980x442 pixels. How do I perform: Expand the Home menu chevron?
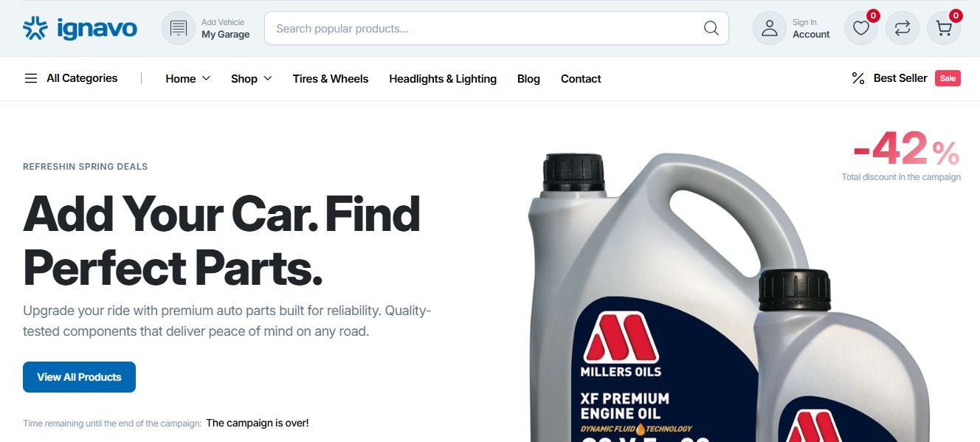click(x=206, y=78)
